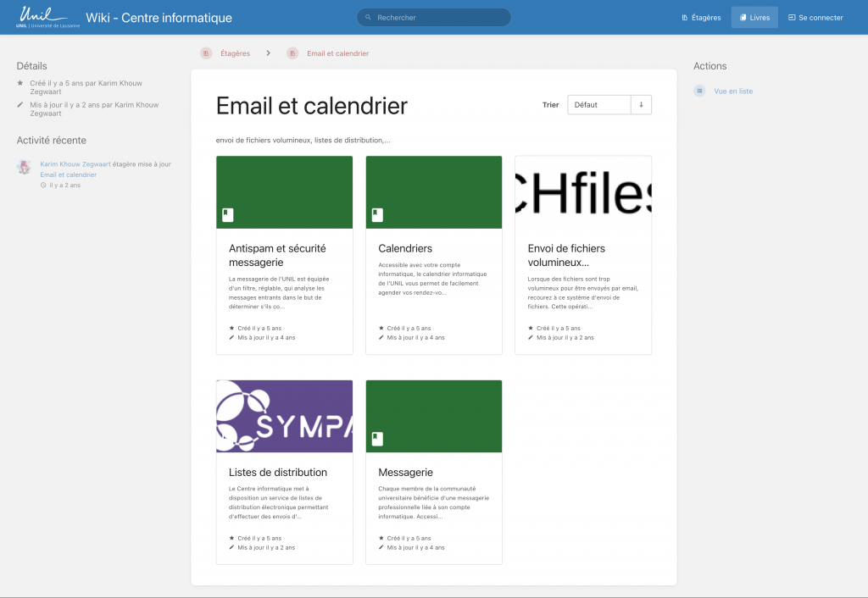Open the Calendriers book title
Image resolution: width=868 pixels, height=598 pixels.
405,248
